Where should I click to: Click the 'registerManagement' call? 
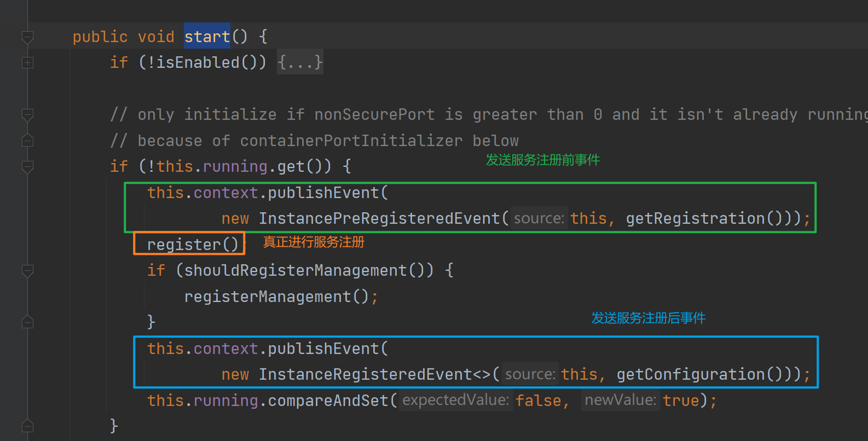(x=268, y=297)
